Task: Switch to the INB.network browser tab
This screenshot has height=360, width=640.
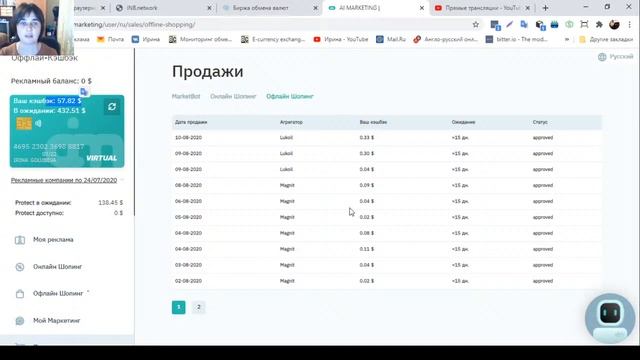Action: coord(163,8)
